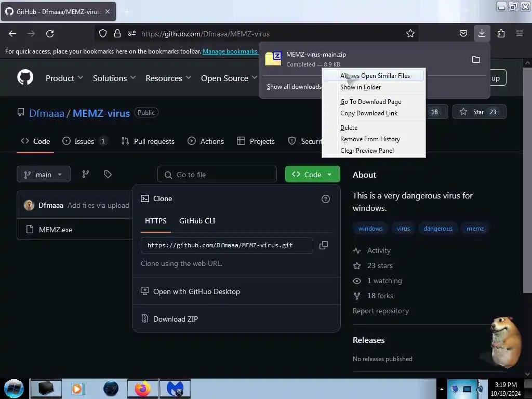Open containing folder of MEMZ-virus-main.zip

[x=476, y=60]
